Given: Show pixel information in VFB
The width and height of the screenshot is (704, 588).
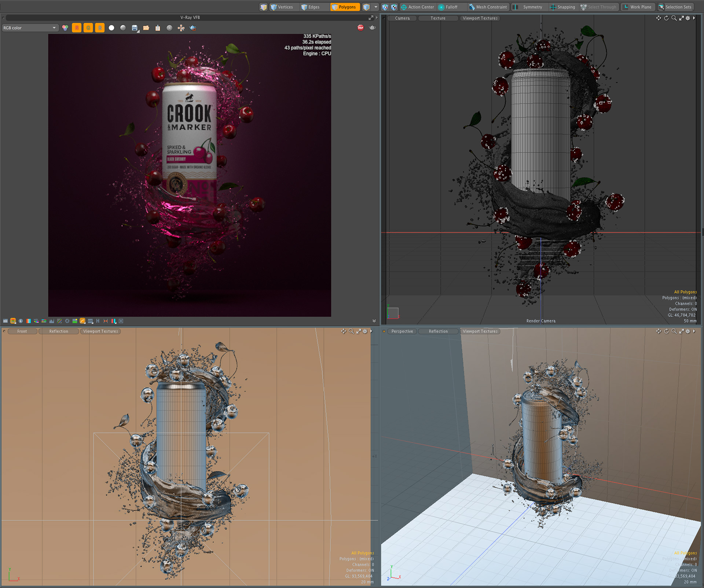Looking at the screenshot, I should point(21,321).
